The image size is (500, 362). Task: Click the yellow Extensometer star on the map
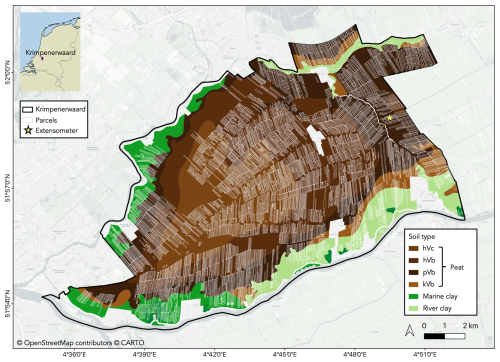390,118
